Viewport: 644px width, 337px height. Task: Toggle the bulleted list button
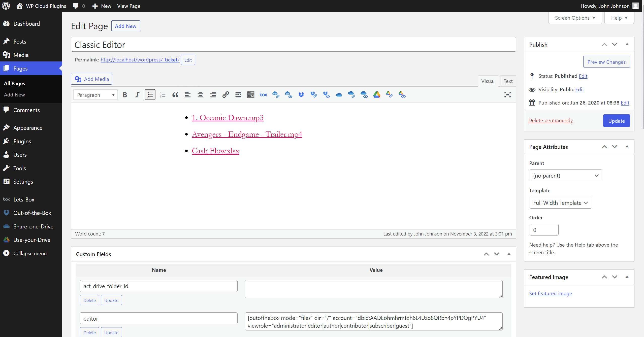click(150, 95)
